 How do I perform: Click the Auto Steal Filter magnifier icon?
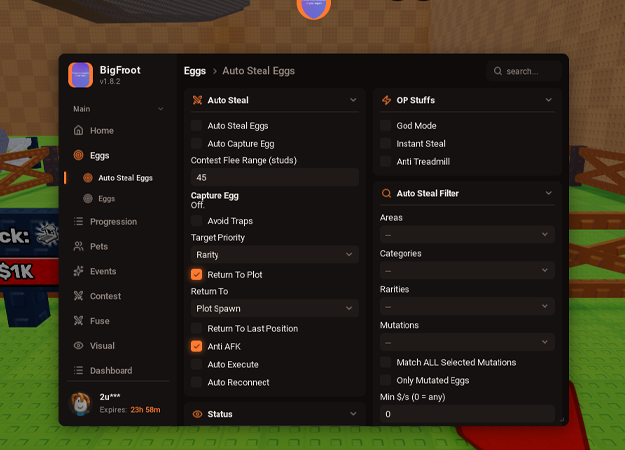click(x=386, y=193)
